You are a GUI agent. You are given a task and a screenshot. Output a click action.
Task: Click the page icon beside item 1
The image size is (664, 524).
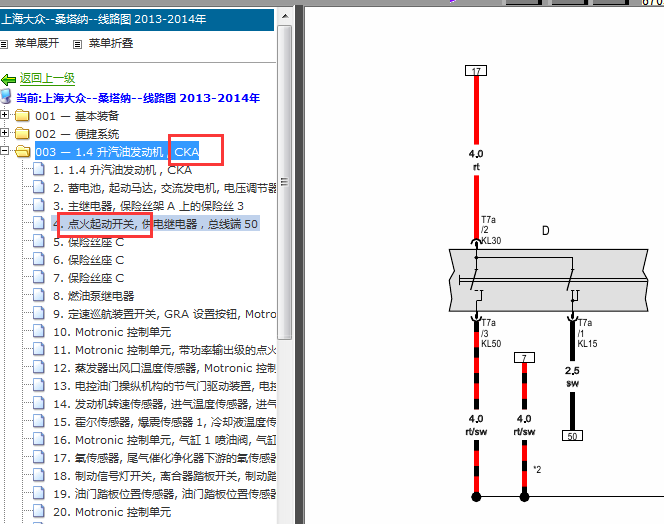tap(39, 169)
